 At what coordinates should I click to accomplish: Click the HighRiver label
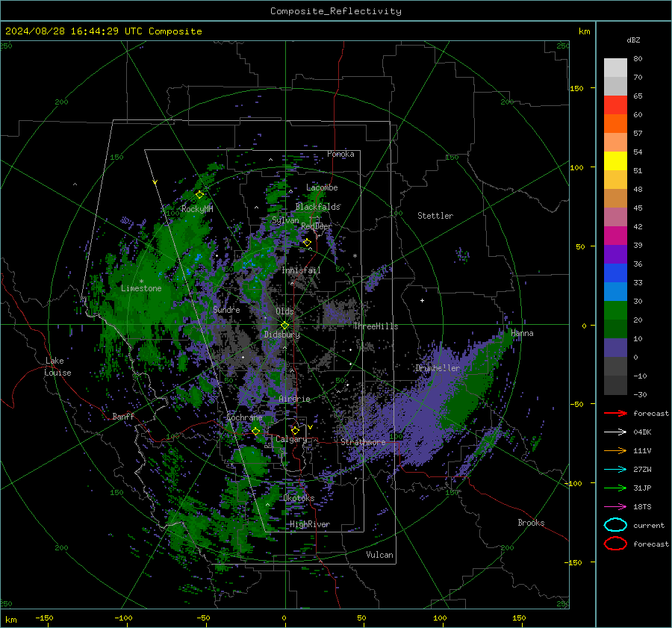point(310,524)
